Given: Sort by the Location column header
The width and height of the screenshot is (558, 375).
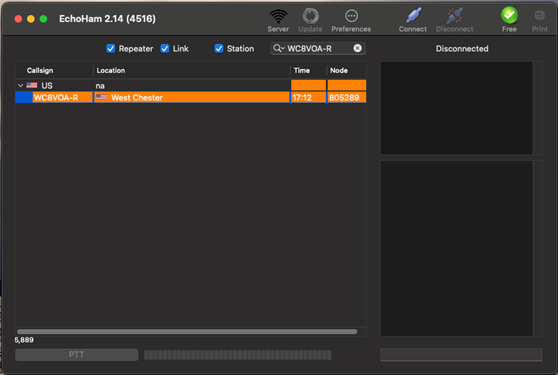Looking at the screenshot, I should point(191,70).
